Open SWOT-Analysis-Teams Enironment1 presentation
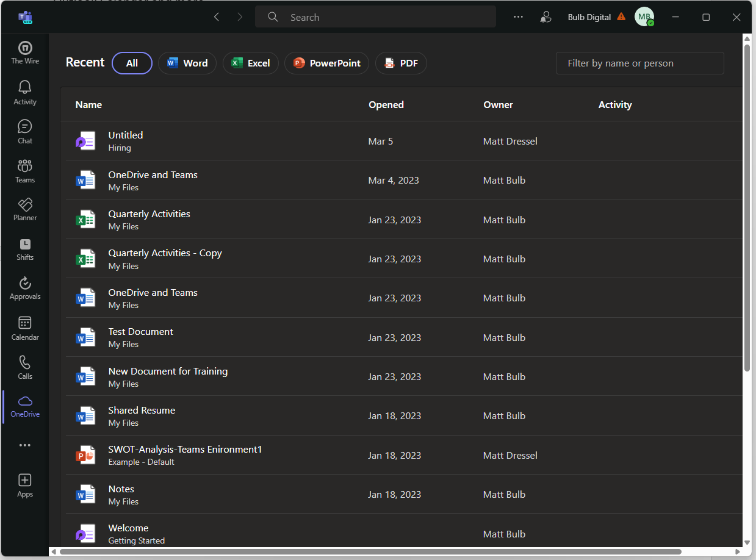This screenshot has height=560, width=756. tap(185, 450)
